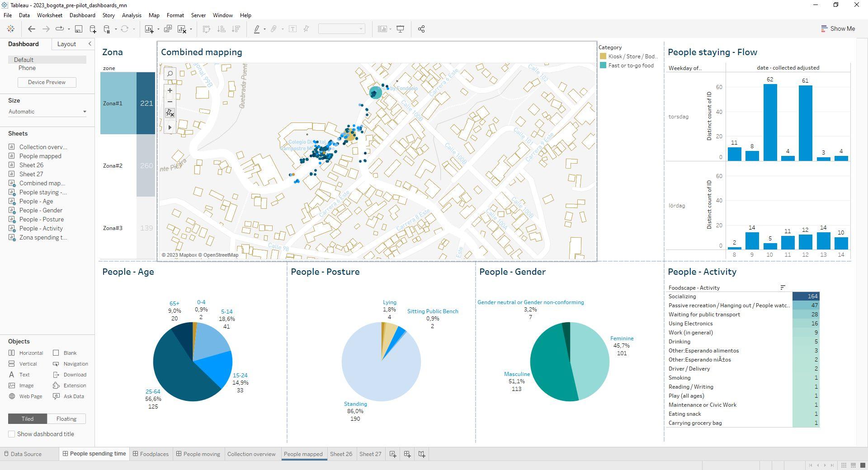The height and width of the screenshot is (470, 868).
Task: Click the Undo back arrow
Action: 31,29
